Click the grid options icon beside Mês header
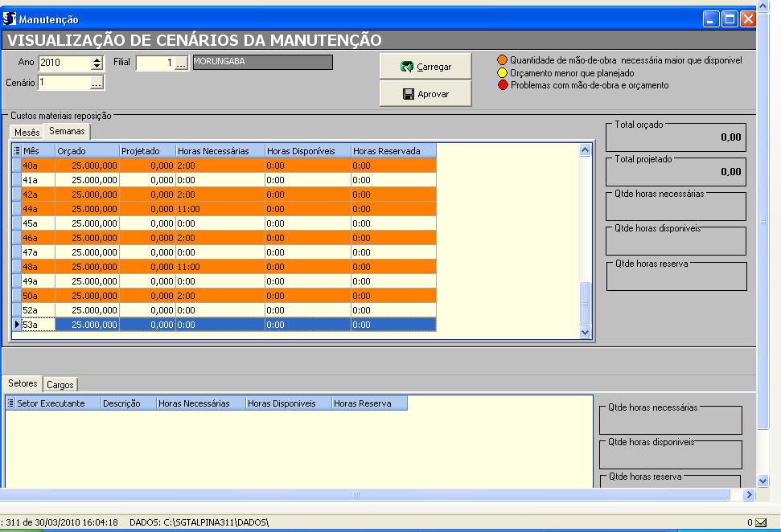Image resolution: width=781 pixels, height=532 pixels. click(x=17, y=150)
